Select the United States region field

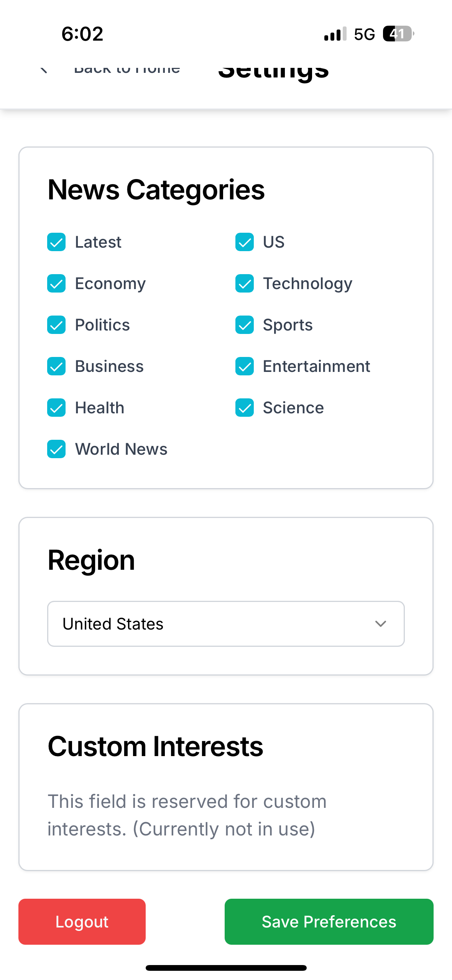coord(226,624)
